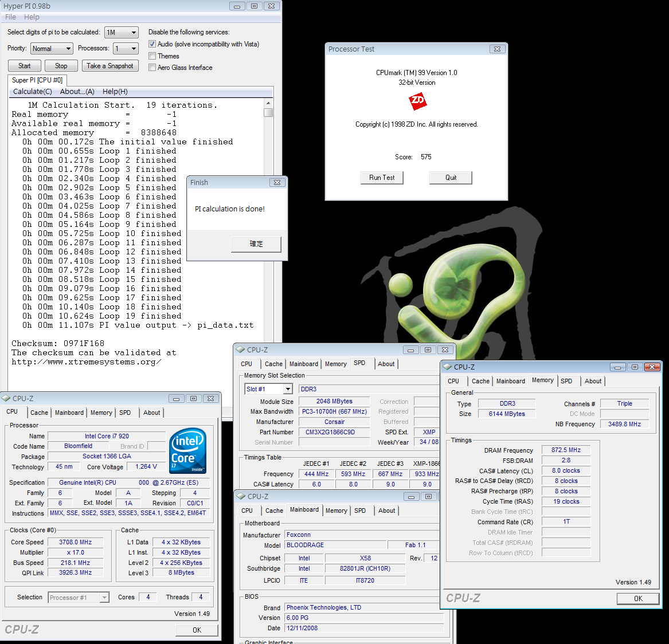Image resolution: width=669 pixels, height=644 pixels.
Task: Expand the Priority dropdown
Action: (52, 49)
